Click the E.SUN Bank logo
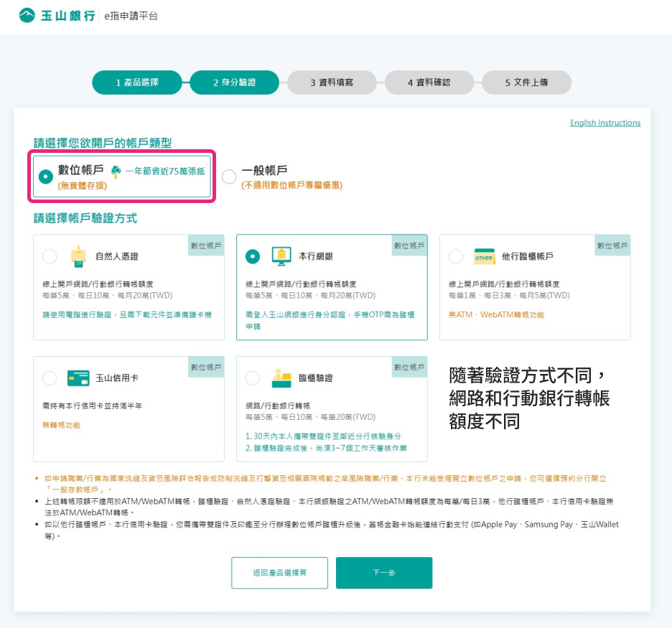This screenshot has width=672, height=628. 57,15
